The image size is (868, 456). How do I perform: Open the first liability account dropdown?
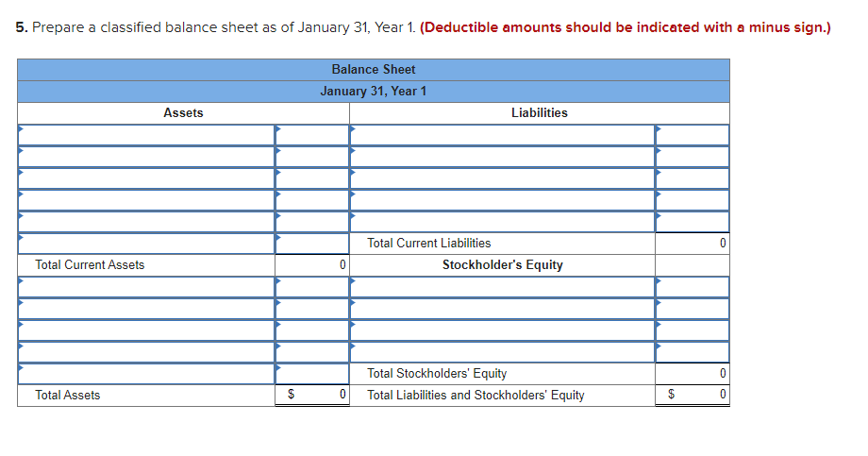(x=502, y=135)
